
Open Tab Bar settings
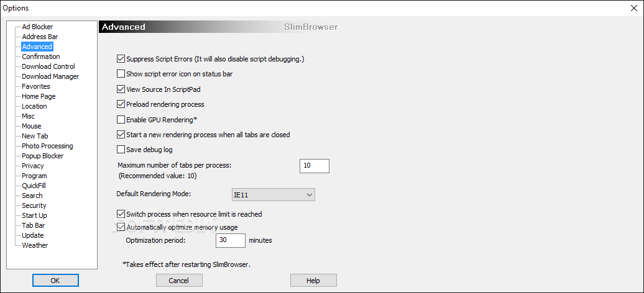click(34, 225)
